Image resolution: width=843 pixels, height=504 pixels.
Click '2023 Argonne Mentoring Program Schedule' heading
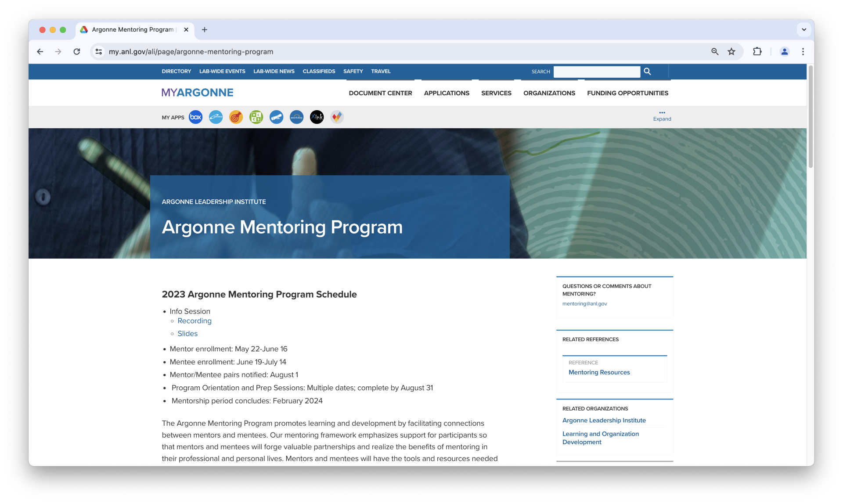click(259, 295)
